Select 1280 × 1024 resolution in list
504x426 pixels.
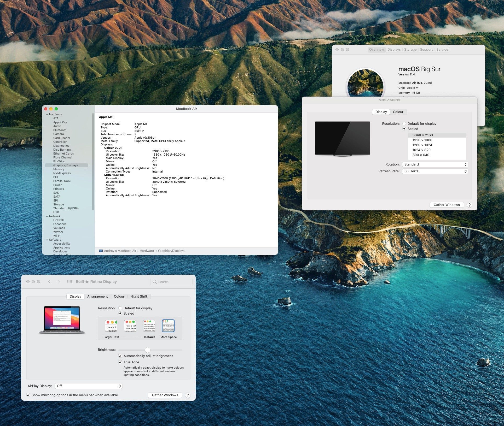tap(437, 145)
